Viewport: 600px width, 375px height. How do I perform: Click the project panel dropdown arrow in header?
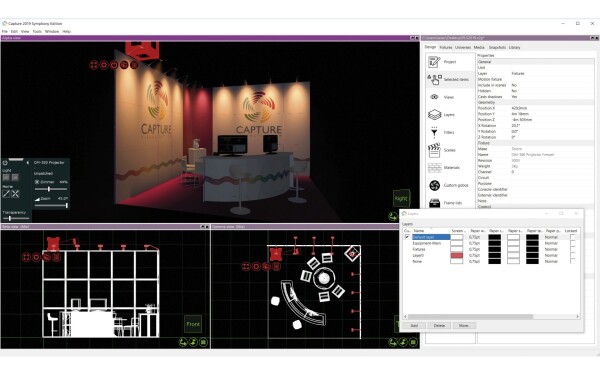pos(592,38)
